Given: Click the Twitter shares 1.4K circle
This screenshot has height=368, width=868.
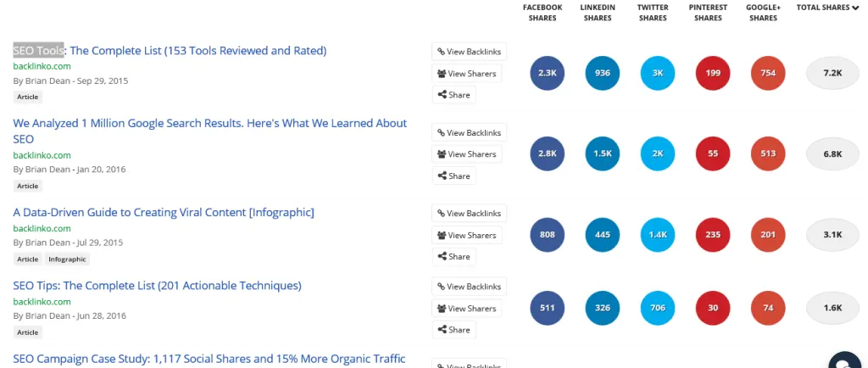Looking at the screenshot, I should point(658,235).
